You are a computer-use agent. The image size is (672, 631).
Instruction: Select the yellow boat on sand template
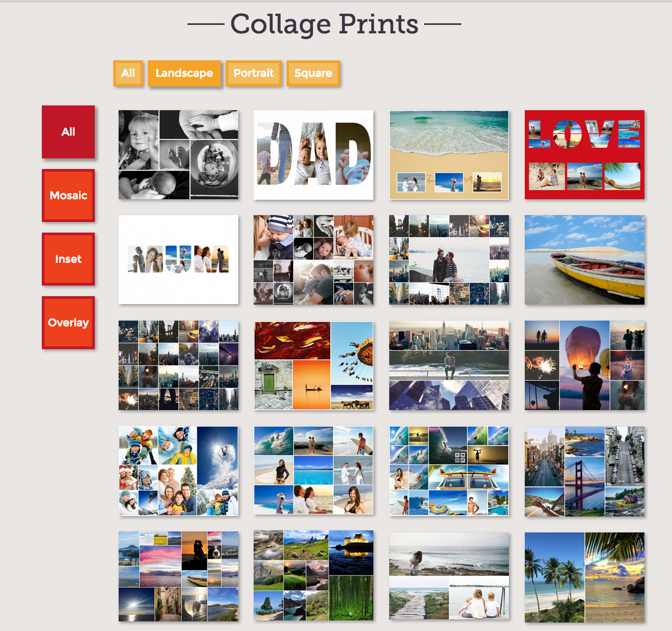coord(585,260)
